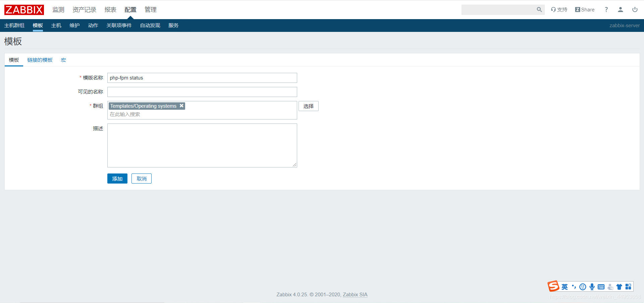The height and width of the screenshot is (303, 644).
Task: Open the help question mark
Action: click(606, 10)
